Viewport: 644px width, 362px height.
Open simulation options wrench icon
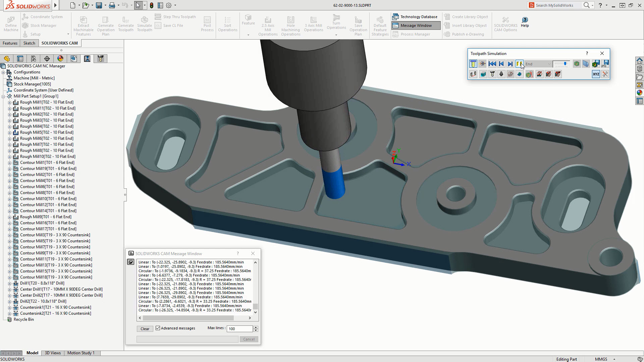click(605, 74)
